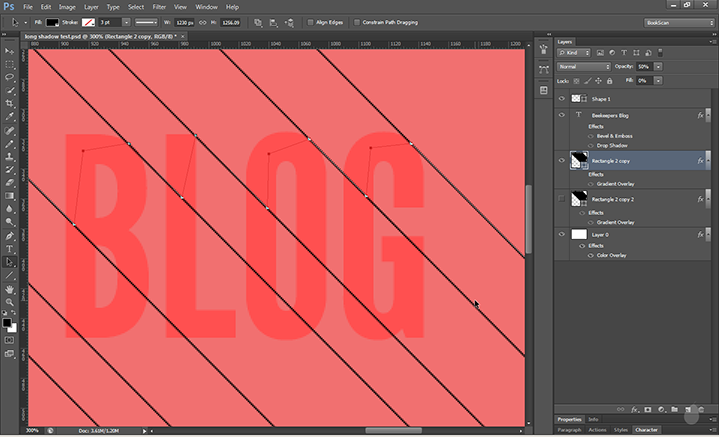Select the Type tool in the toolbox
Image resolution: width=719 pixels, height=437 pixels.
tap(10, 248)
